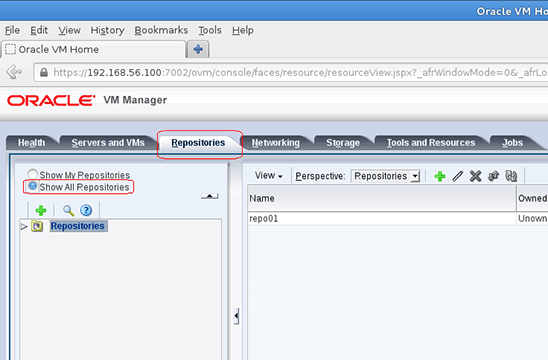Image resolution: width=548 pixels, height=360 pixels.
Task: Select the repo01 table row
Action: [398, 218]
